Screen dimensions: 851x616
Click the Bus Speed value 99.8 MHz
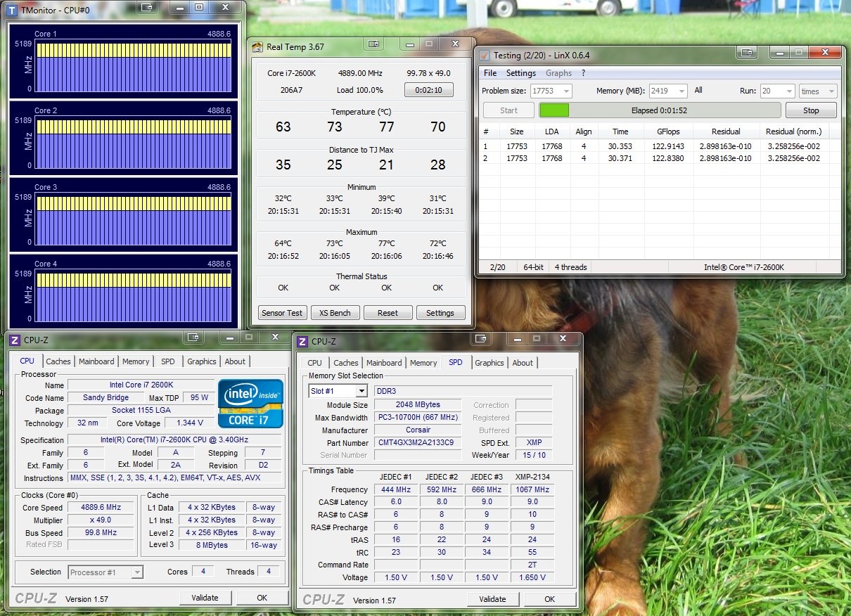(101, 533)
